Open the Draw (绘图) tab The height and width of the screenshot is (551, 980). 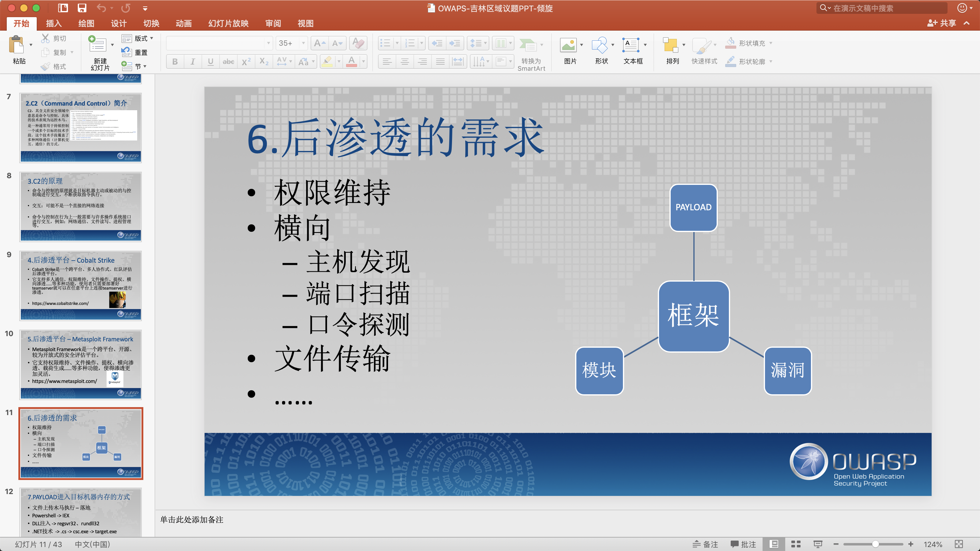pyautogui.click(x=86, y=24)
